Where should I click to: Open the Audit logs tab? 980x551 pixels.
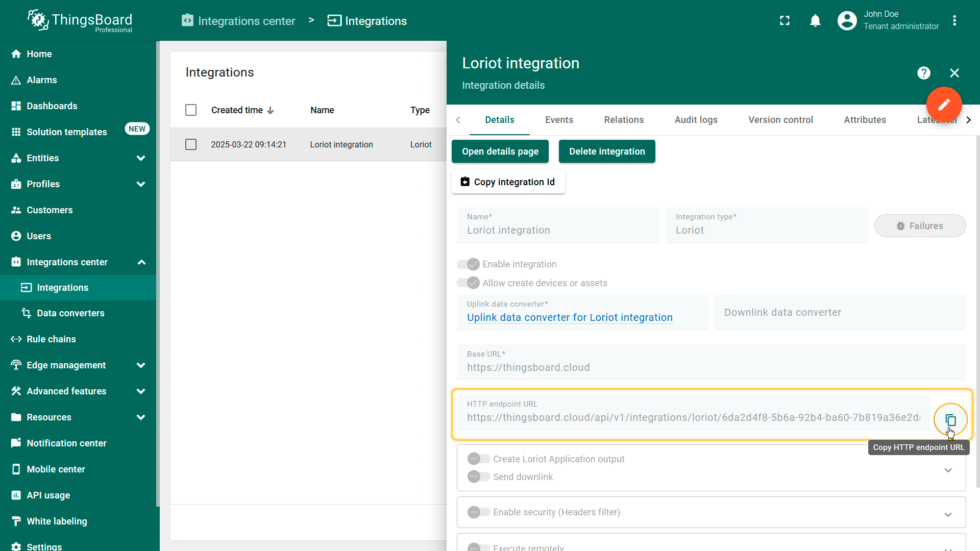coord(696,120)
